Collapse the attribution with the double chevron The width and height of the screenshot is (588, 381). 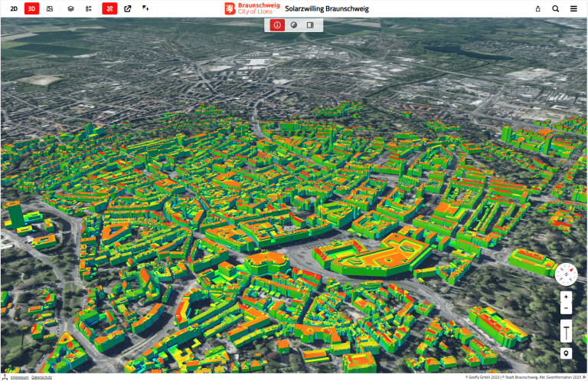point(584,377)
